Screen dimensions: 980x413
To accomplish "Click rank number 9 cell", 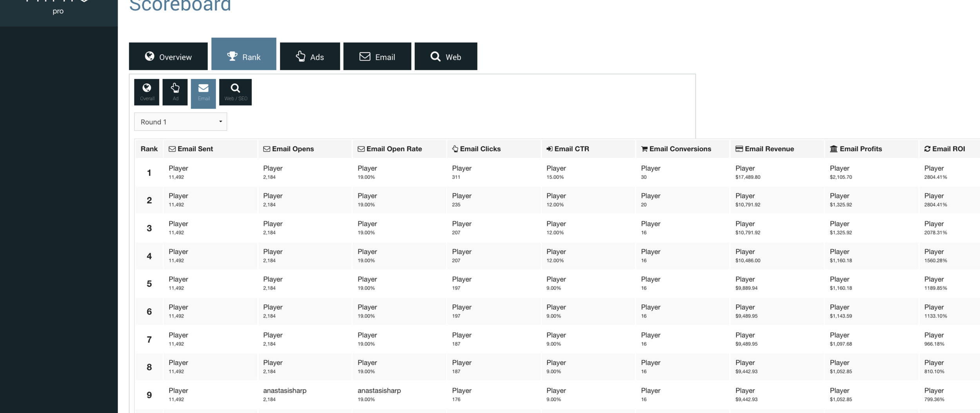I will (149, 395).
